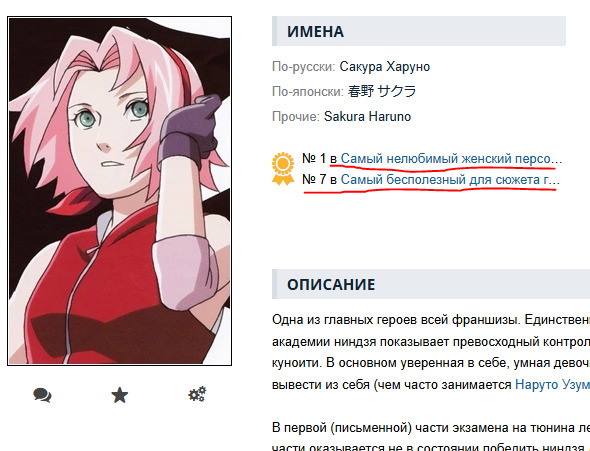The width and height of the screenshot is (590, 451).
Task: Open 'Самый бесполезный для сюжета г…' link
Action: [450, 180]
